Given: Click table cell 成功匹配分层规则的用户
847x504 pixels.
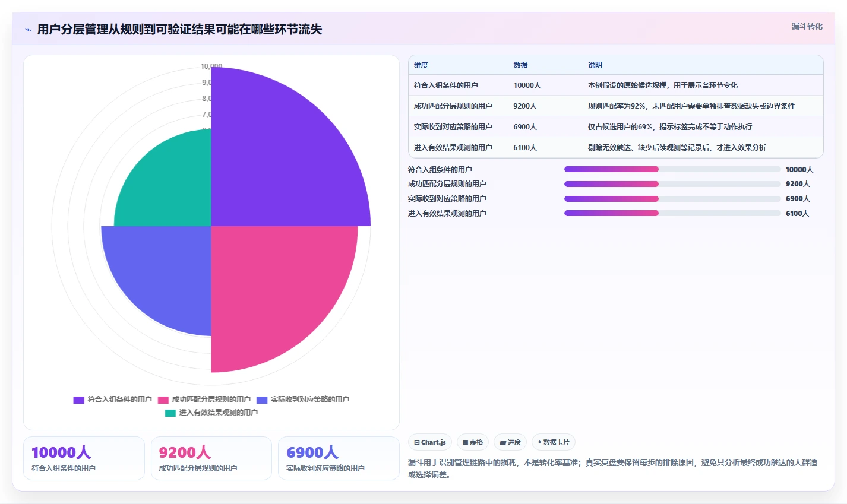Looking at the screenshot, I should tap(453, 106).
